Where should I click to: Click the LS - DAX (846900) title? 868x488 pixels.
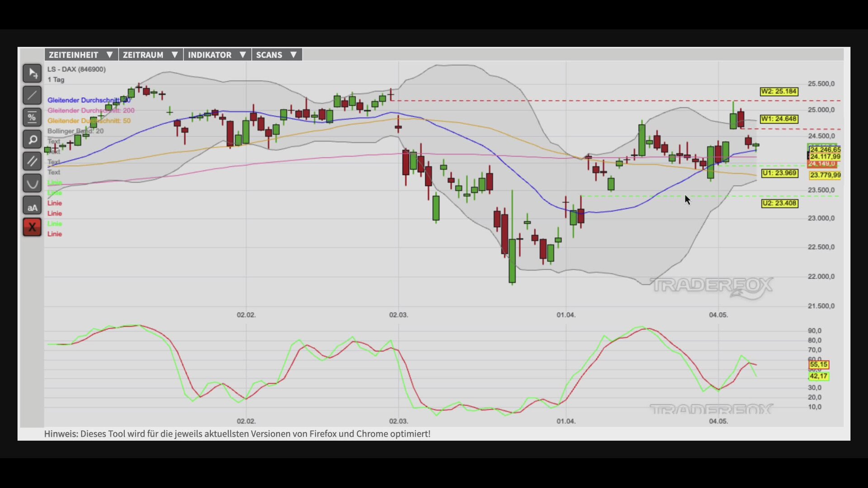(x=76, y=69)
